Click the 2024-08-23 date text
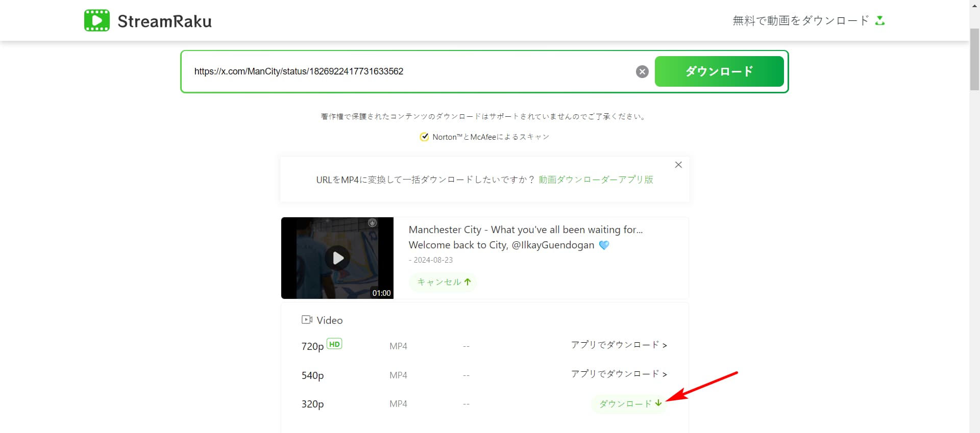This screenshot has height=433, width=980. [x=433, y=260]
